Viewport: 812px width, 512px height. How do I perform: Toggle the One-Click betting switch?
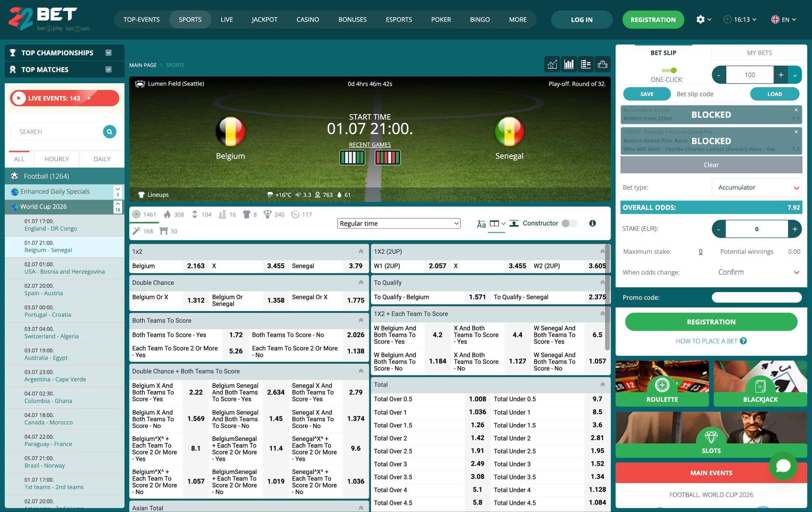pyautogui.click(x=670, y=70)
